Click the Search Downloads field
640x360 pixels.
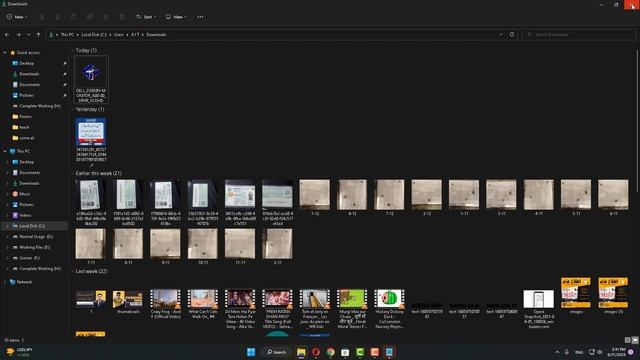(x=578, y=35)
